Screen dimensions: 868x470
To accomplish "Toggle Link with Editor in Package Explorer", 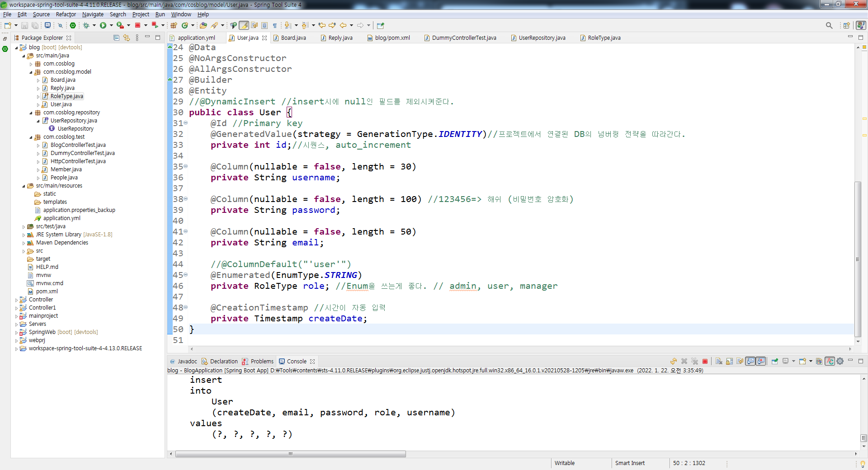I will pyautogui.click(x=127, y=38).
